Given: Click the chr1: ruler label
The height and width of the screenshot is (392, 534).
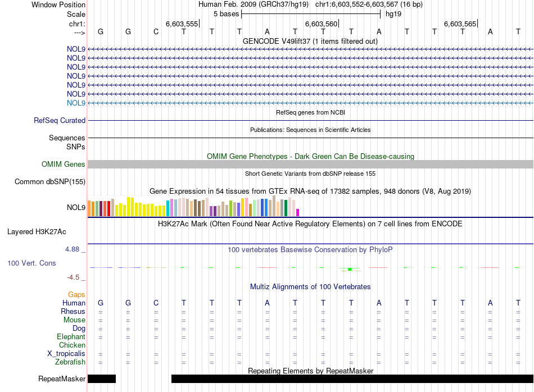Looking at the screenshot, I should [77, 24].
